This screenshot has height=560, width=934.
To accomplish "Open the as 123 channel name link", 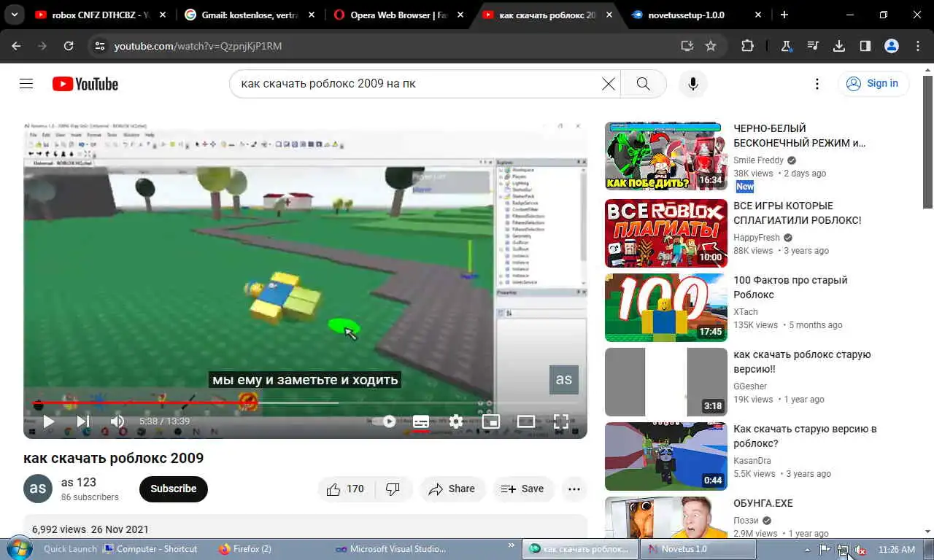I will pyautogui.click(x=79, y=482).
